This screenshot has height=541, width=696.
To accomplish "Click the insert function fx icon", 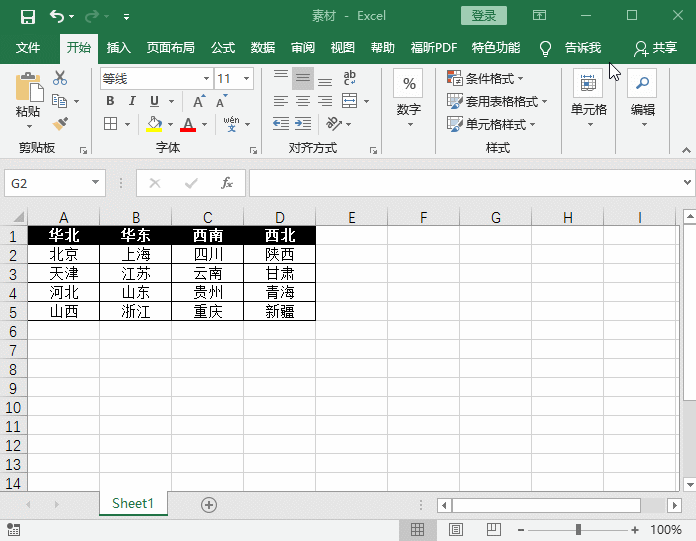I will 226,183.
